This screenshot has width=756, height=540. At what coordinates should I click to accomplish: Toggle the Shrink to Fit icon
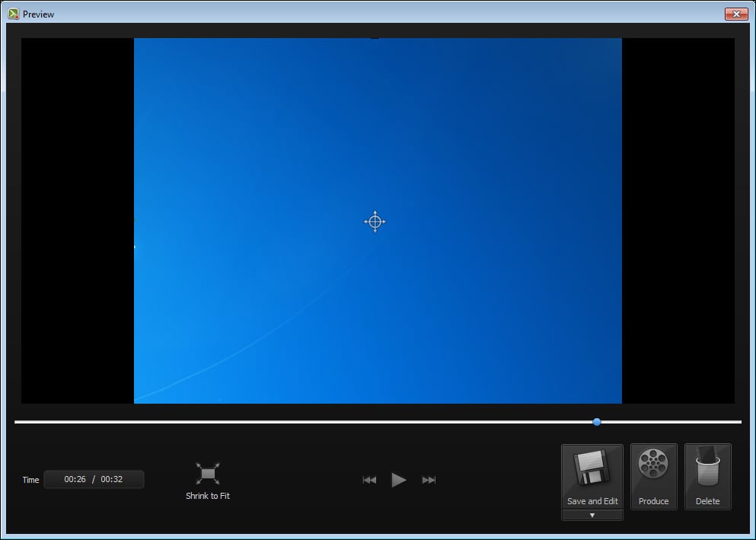208,474
